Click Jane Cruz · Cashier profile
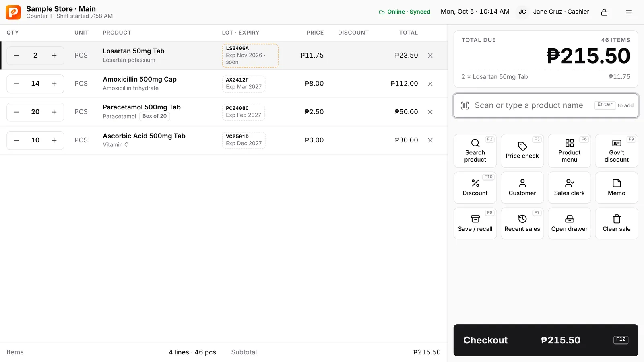This screenshot has height=362, width=644. (x=561, y=12)
